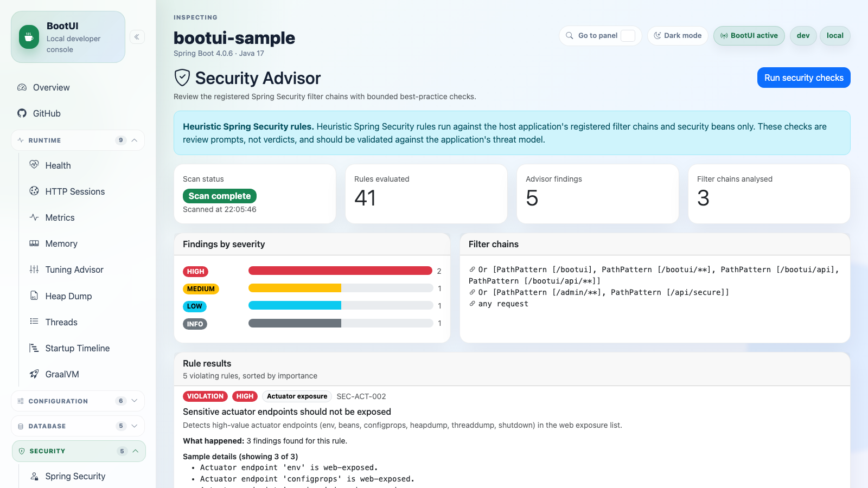Click the 'any request' filter chain entry

503,304
